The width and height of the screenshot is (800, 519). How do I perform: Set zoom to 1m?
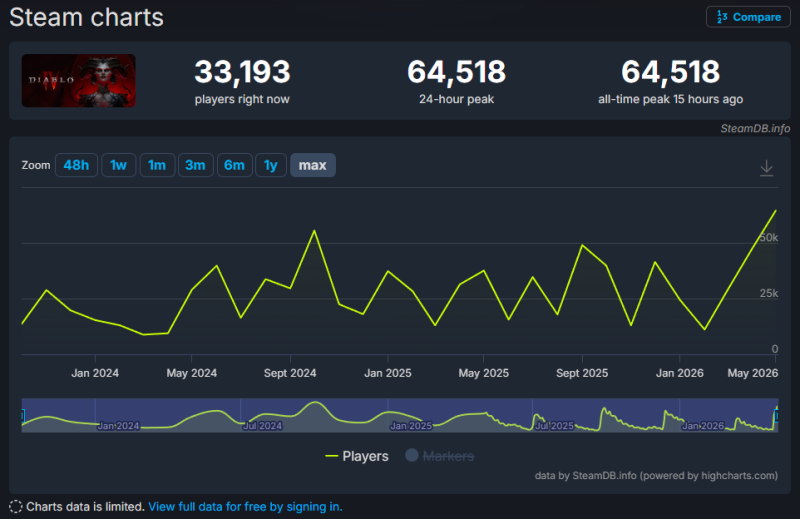point(157,165)
